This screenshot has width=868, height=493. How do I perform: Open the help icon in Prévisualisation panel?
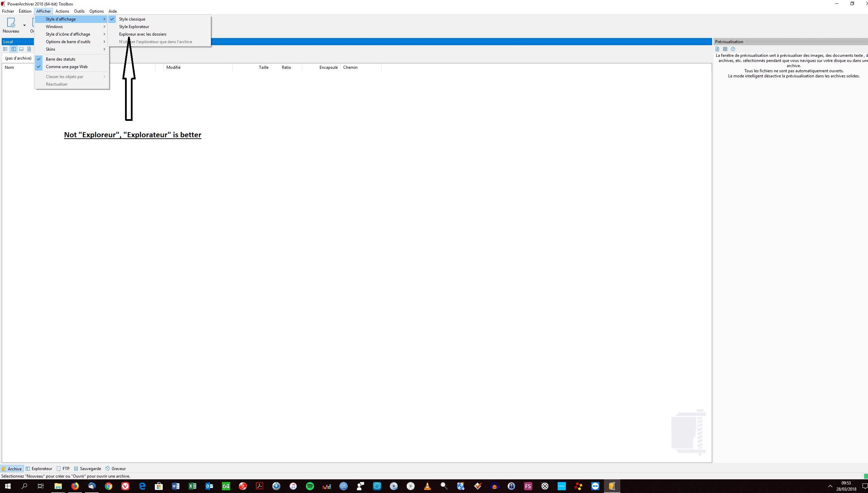(x=733, y=49)
